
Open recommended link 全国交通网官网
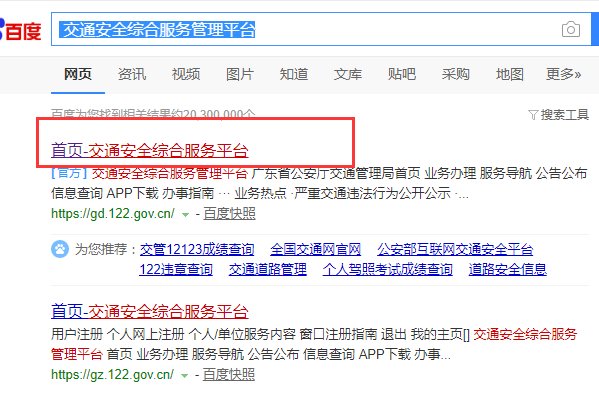pyautogui.click(x=316, y=249)
